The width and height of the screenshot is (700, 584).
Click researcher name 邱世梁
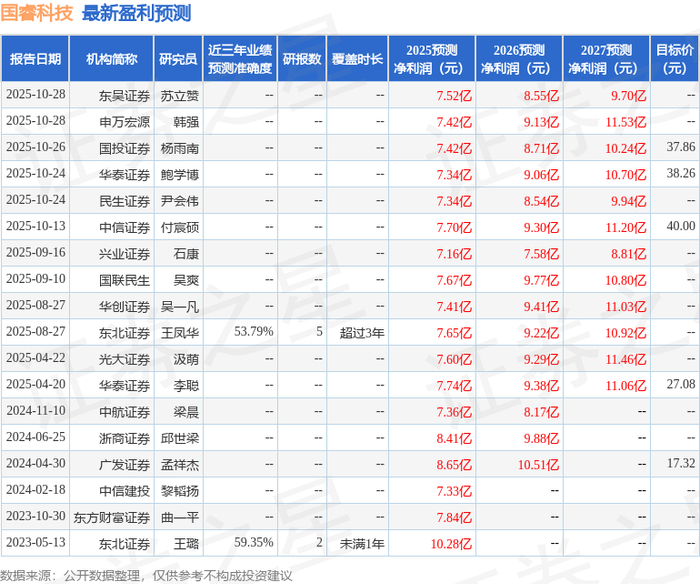pyautogui.click(x=179, y=438)
